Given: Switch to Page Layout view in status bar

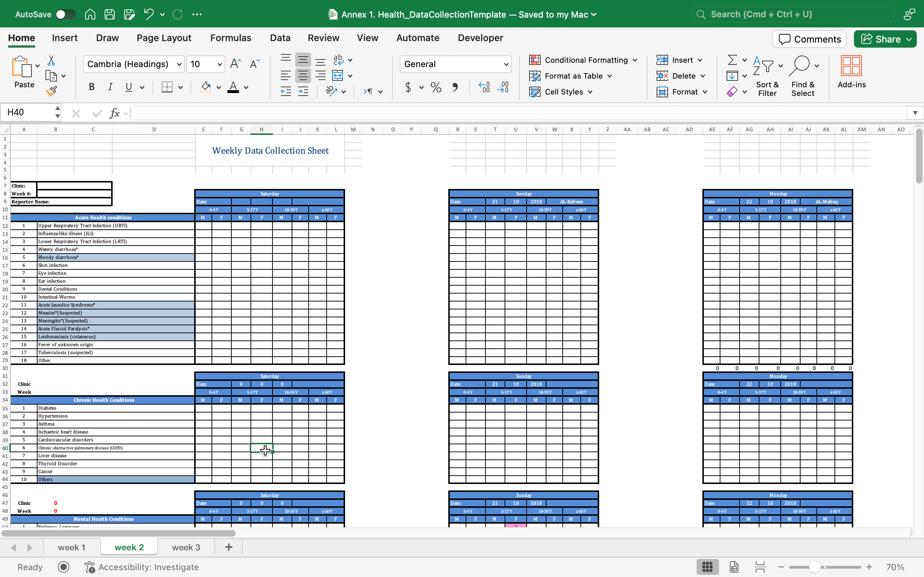Looking at the screenshot, I should pyautogui.click(x=733, y=567).
